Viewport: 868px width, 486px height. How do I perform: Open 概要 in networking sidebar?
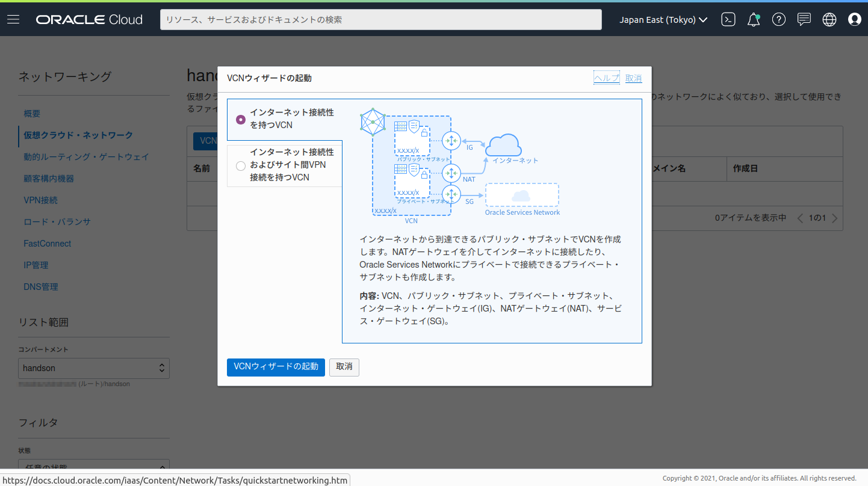click(32, 114)
